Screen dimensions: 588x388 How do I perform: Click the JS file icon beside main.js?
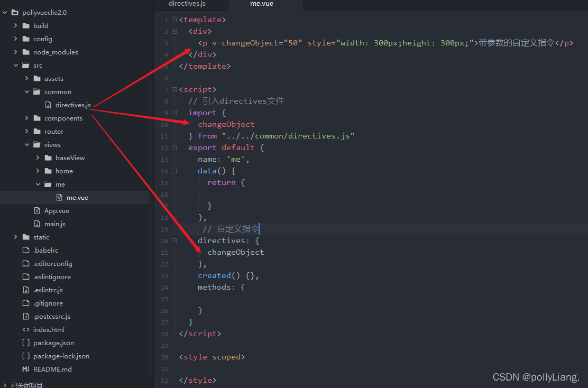tap(37, 224)
